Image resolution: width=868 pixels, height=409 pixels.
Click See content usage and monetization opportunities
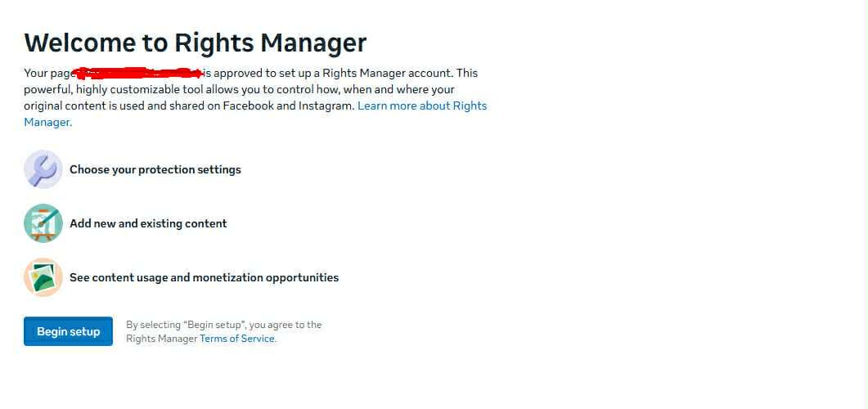click(204, 277)
